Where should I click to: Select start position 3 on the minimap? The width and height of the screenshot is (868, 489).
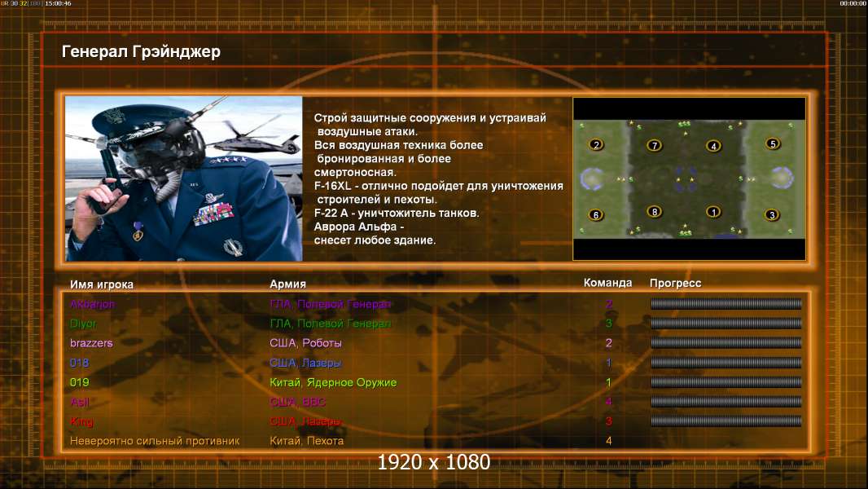click(772, 215)
